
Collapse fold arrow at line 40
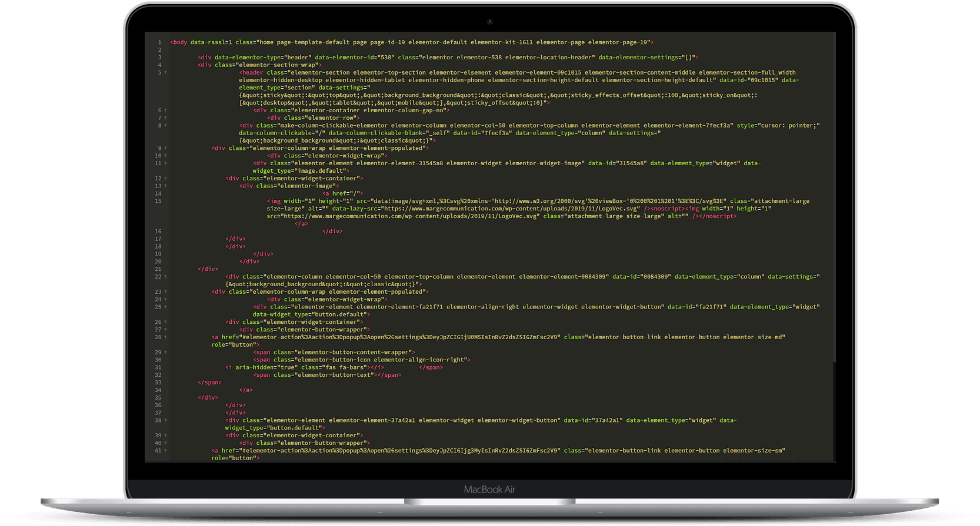(x=165, y=443)
